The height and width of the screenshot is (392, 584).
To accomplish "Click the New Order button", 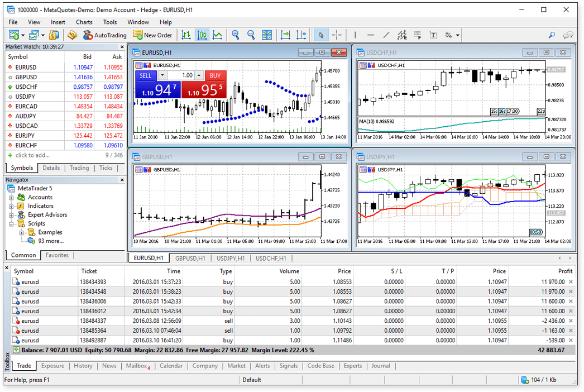I will point(153,35).
